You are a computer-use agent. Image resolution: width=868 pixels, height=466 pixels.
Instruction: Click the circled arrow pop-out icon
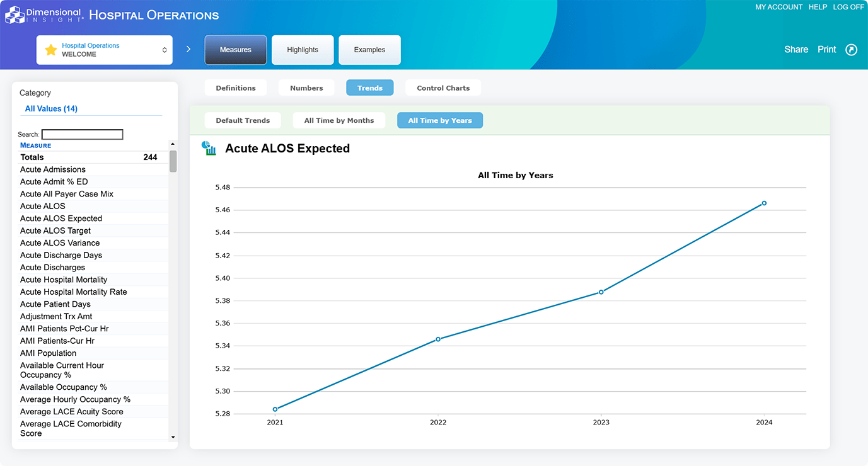851,50
